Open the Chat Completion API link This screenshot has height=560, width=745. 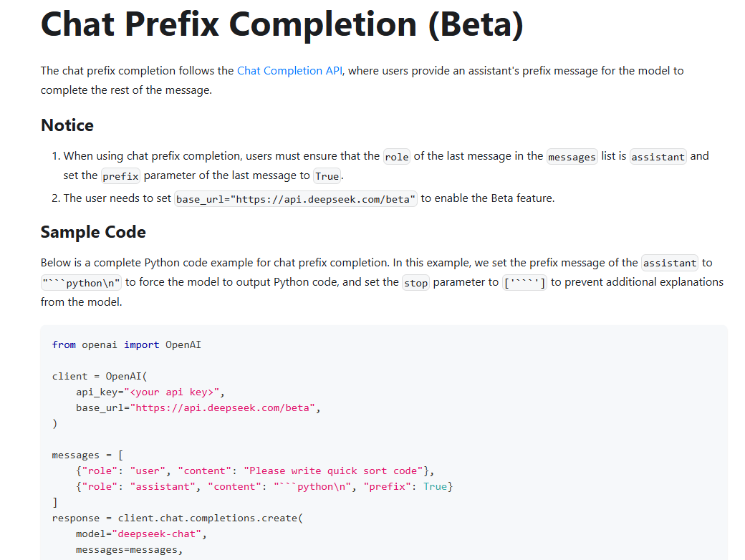[x=290, y=71]
